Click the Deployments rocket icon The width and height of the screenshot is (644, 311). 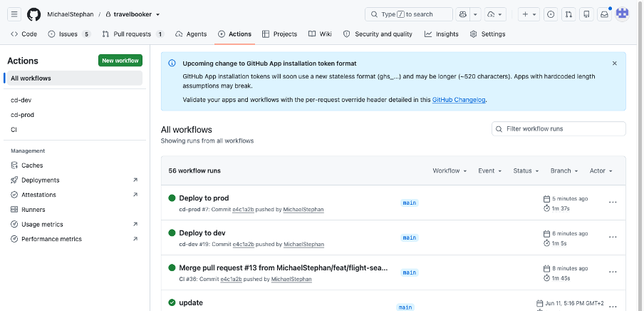click(x=14, y=180)
